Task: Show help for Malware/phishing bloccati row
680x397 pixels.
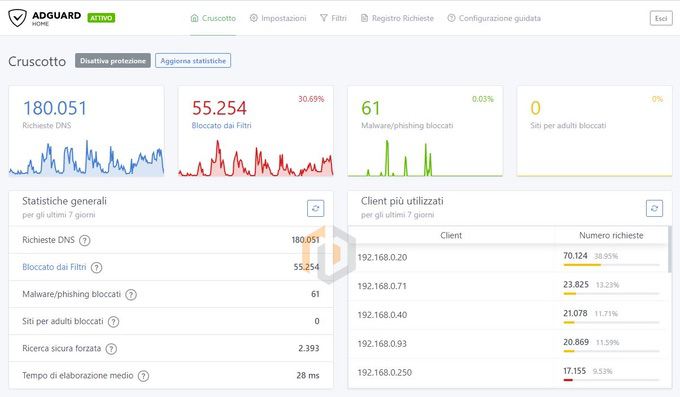Action: pyautogui.click(x=131, y=295)
